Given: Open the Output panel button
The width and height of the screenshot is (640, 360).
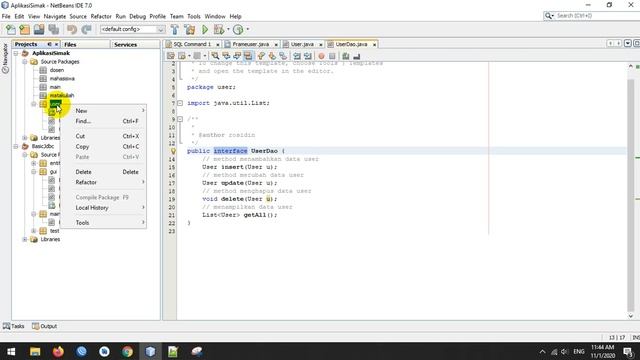Looking at the screenshot, I should pos(44,326).
